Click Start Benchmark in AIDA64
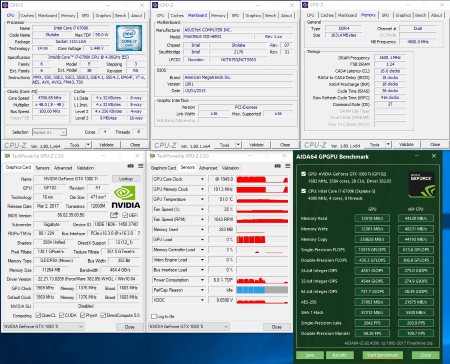 pos(382,355)
